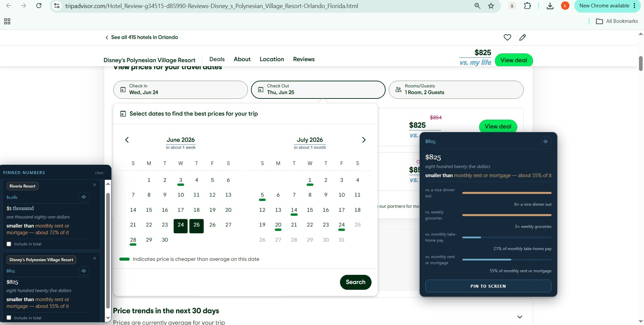This screenshot has height=325, width=644.
Task: Go to See all 415 hotels in Orlando
Action: [x=142, y=37]
